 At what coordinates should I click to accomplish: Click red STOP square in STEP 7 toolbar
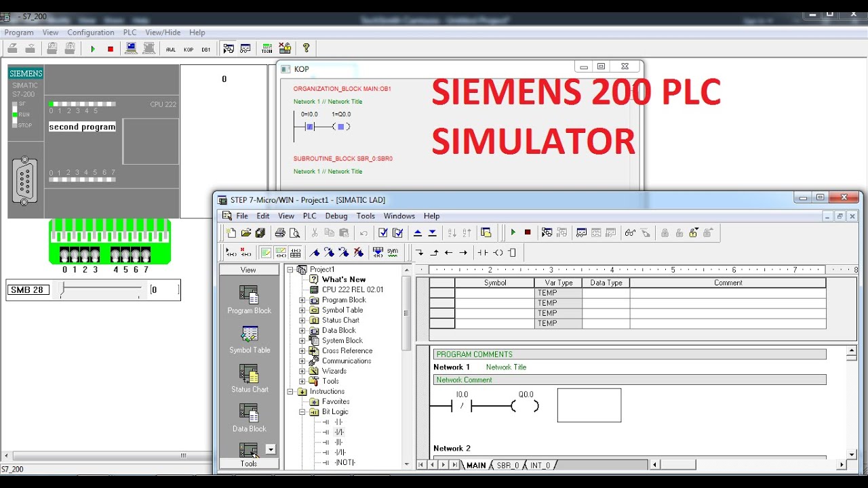pos(528,232)
